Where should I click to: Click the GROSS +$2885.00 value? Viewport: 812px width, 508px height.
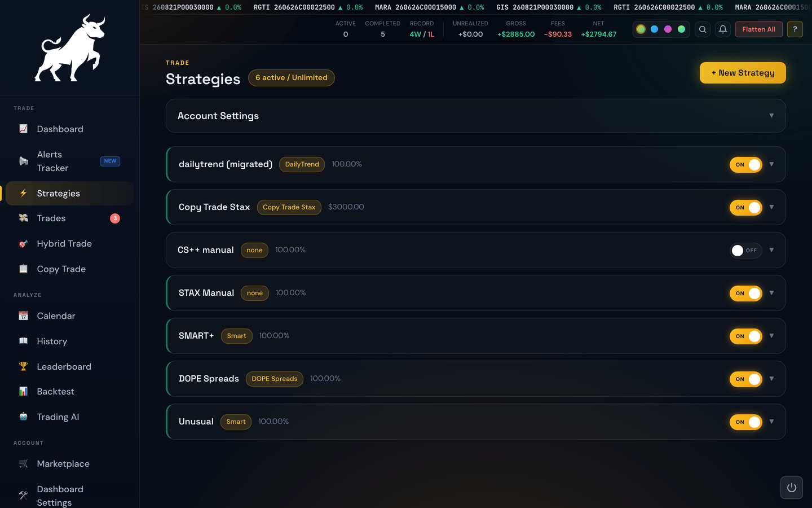click(x=516, y=34)
